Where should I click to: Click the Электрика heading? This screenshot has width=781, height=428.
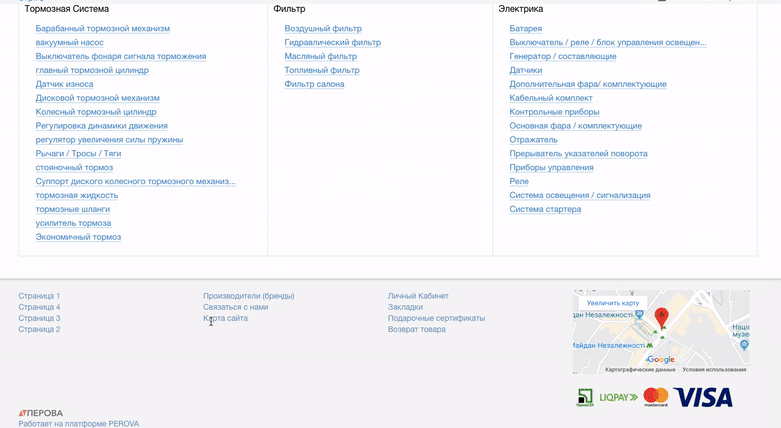(x=521, y=9)
